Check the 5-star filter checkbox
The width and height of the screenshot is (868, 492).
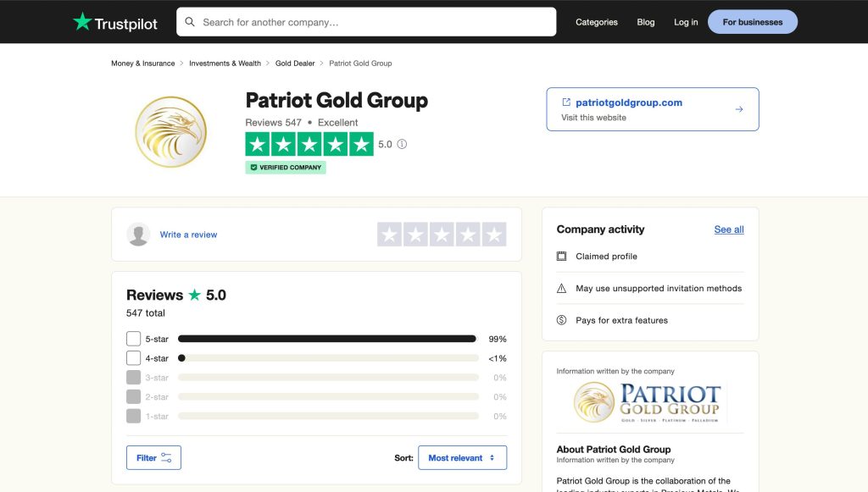133,339
